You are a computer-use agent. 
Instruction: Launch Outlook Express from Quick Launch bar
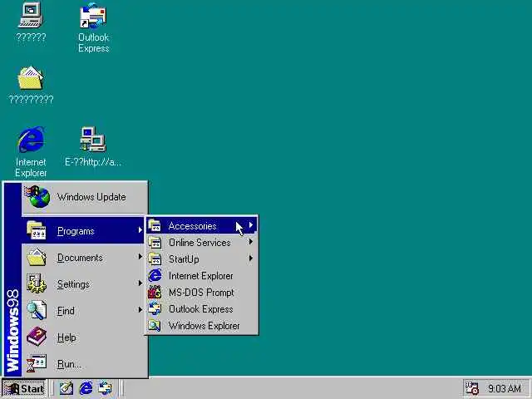coord(106,388)
